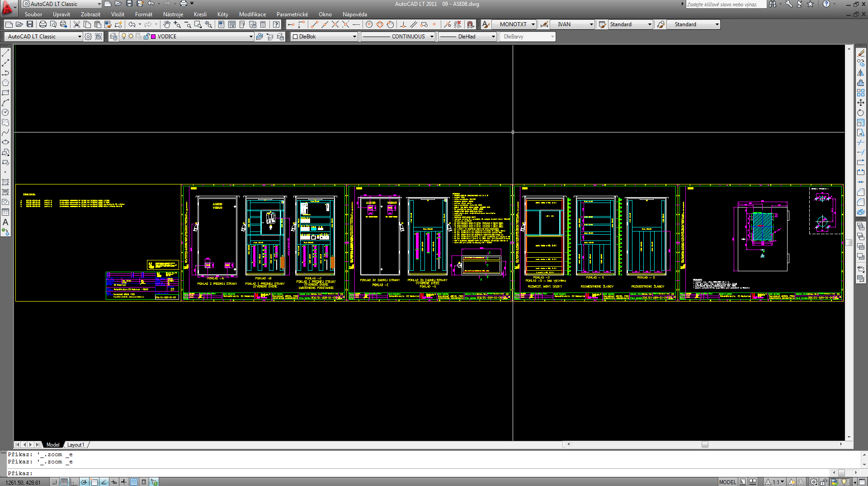868x486 pixels.
Task: Click the magenta VODICE layer color swatch
Action: (x=153, y=37)
